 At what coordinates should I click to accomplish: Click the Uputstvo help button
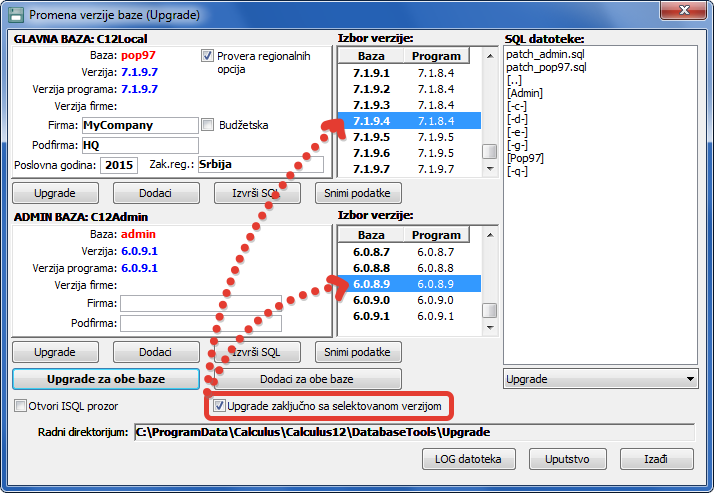(x=565, y=459)
